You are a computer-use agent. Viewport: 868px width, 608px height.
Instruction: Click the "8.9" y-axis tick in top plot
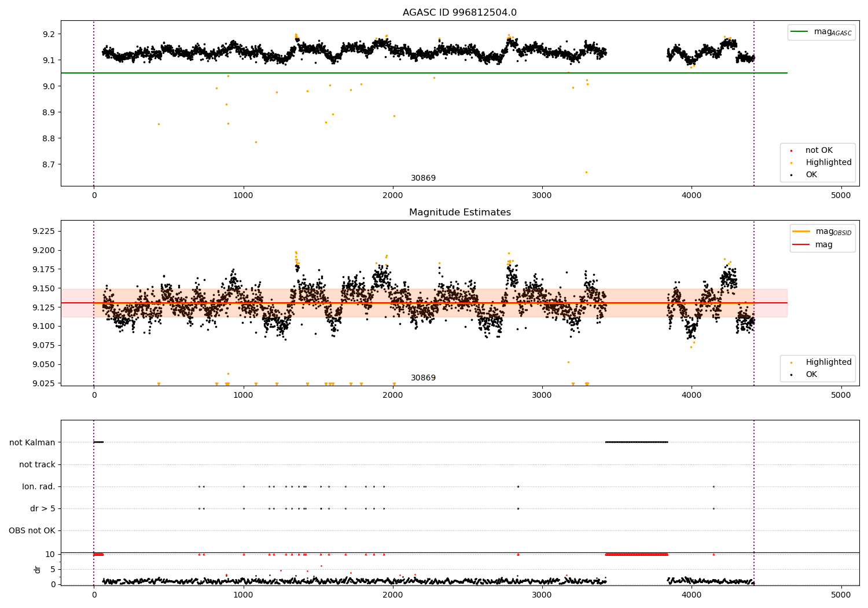(x=49, y=112)
